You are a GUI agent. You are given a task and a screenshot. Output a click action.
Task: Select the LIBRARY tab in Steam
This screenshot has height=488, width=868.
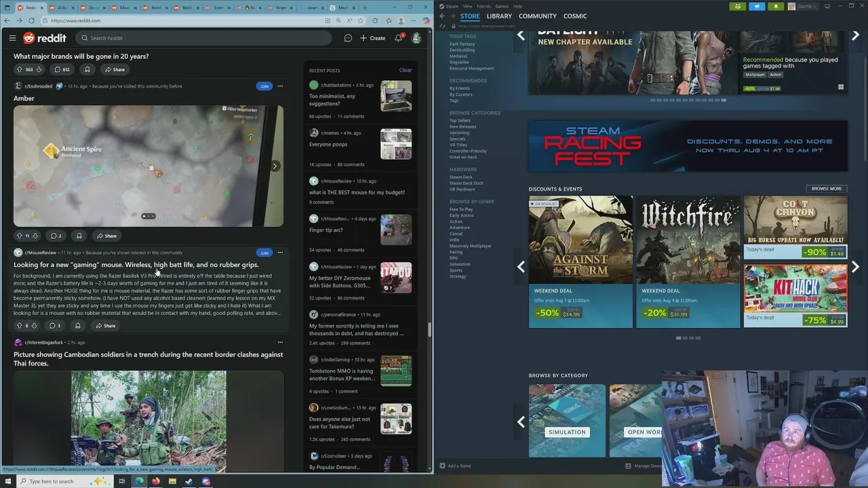499,16
